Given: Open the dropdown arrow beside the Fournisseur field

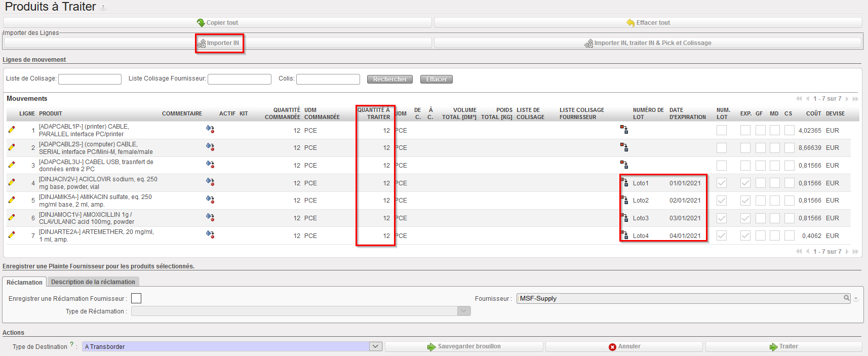Looking at the screenshot, I should click(x=856, y=299).
